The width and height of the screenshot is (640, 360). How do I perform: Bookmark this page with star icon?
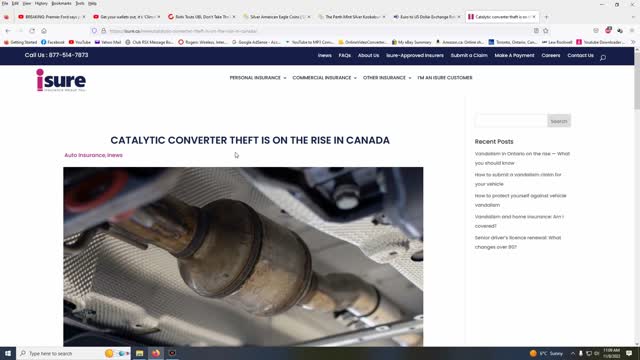[x=546, y=31]
